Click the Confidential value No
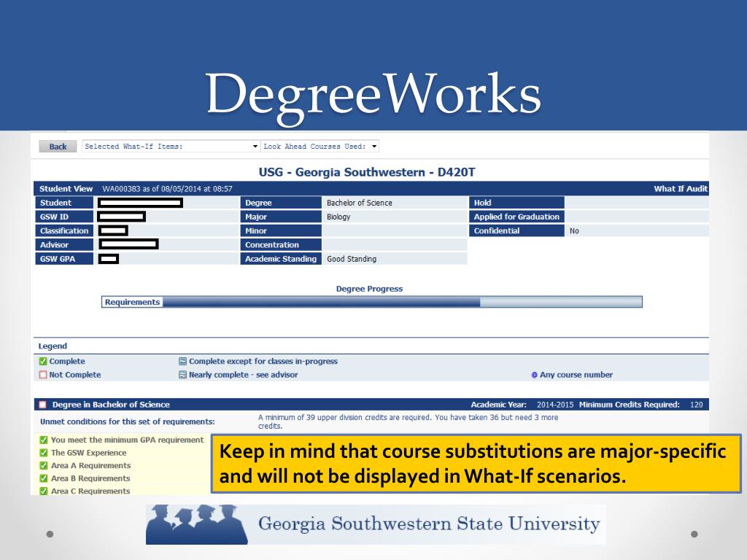Viewport: 747px width, 560px height. (574, 231)
